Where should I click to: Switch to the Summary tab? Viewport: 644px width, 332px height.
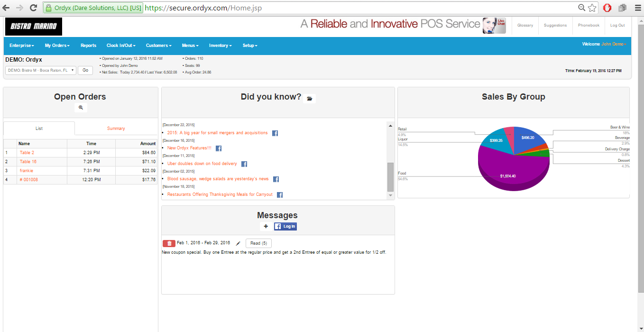tap(116, 129)
